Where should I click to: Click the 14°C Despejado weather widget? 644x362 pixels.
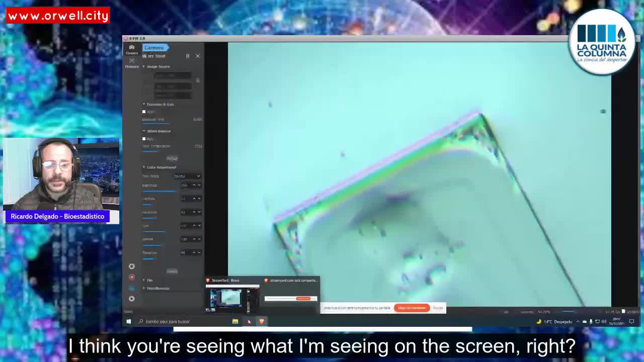click(554, 321)
